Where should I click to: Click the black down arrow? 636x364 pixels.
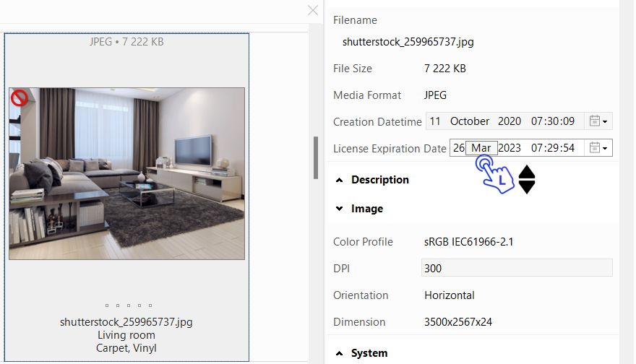(x=527, y=187)
